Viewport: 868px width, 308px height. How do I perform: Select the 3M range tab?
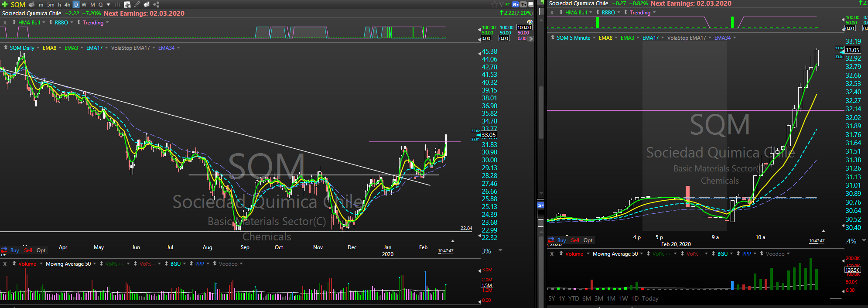click(x=598, y=298)
